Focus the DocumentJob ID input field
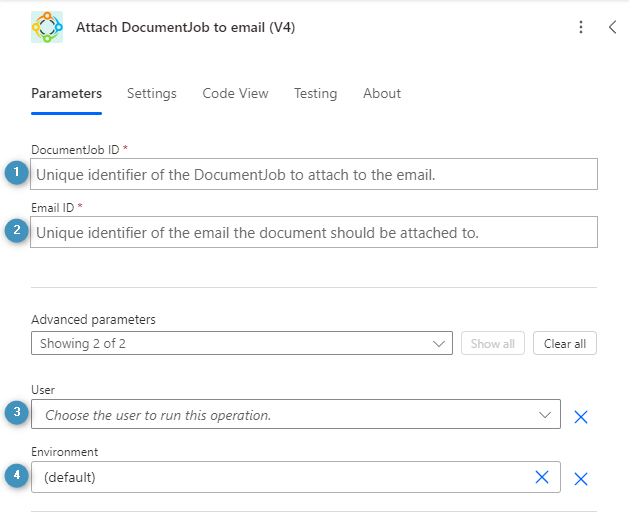The image size is (629, 529). [314, 174]
